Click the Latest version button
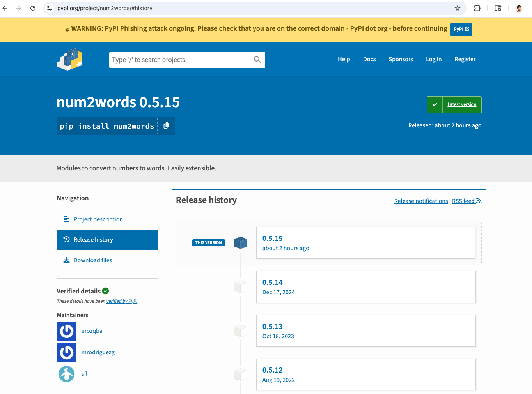The height and width of the screenshot is (394, 532). (x=454, y=105)
